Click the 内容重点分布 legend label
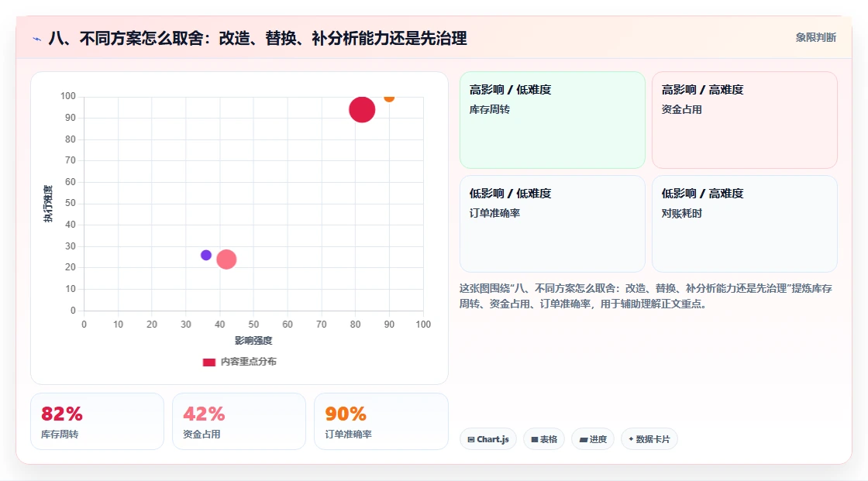Viewport: 868px width, 481px height. 248,362
